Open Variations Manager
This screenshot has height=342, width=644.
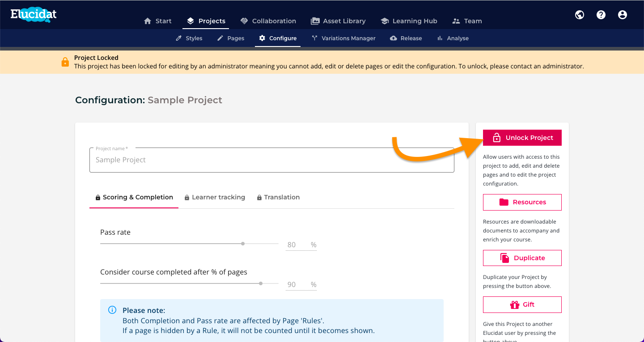click(343, 38)
